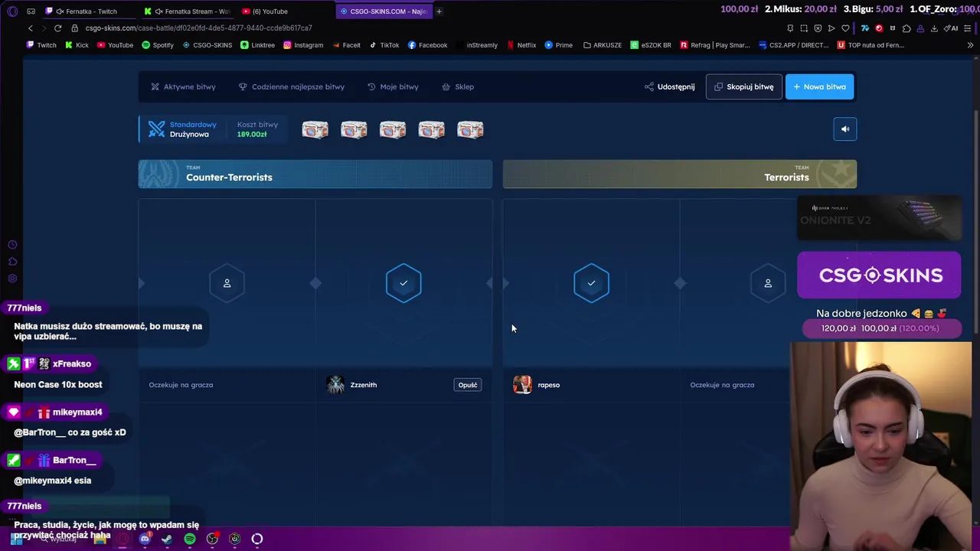Click the Nowa bitwa button
Screen dimensions: 980x551
click(x=819, y=86)
